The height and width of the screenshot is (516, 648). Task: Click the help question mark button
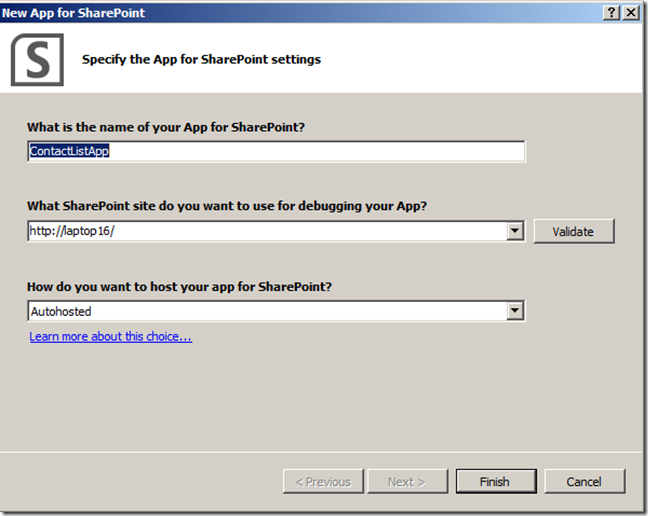pyautogui.click(x=611, y=13)
